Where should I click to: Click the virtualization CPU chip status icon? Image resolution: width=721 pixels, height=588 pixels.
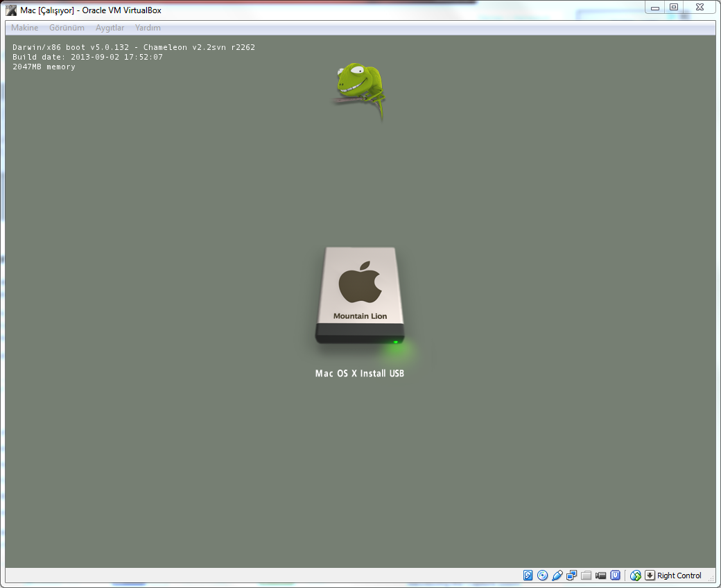tap(615, 575)
